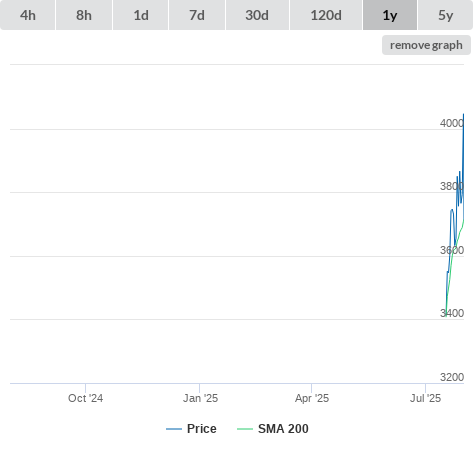474x455 pixels.
Task: Toggle the Price series in legend
Action: [202, 429]
